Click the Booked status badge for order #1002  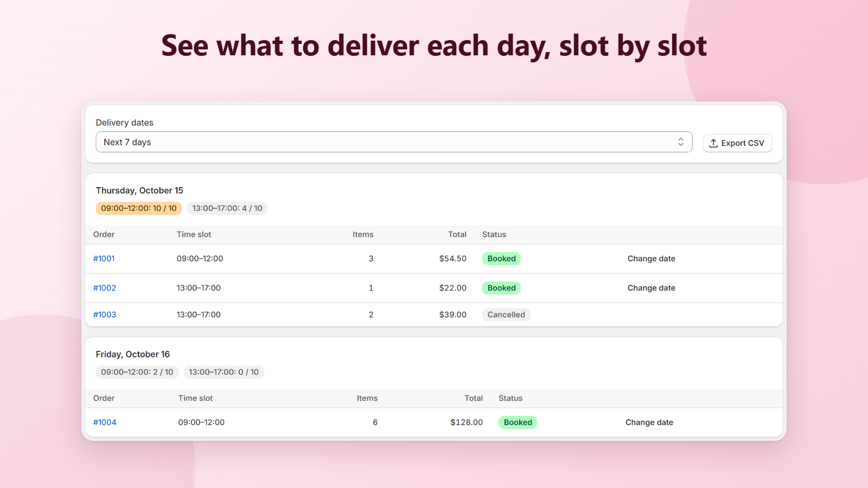coord(501,288)
